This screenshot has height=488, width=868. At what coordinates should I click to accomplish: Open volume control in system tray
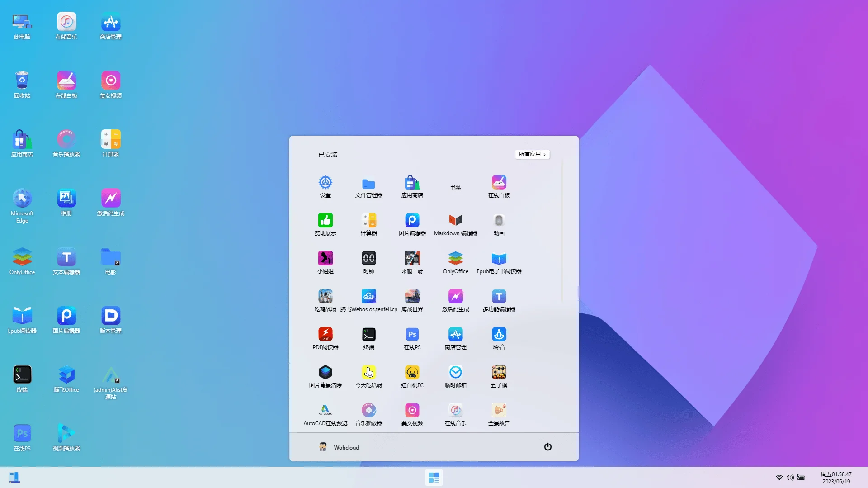[x=790, y=478]
